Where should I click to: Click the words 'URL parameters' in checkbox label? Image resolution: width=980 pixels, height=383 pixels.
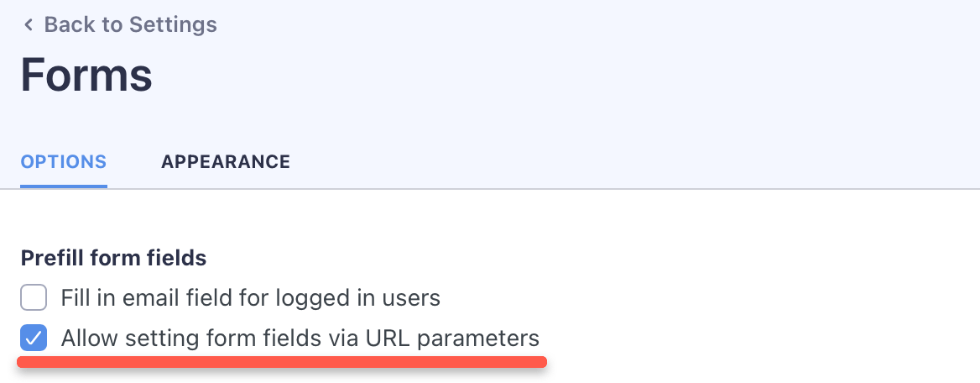click(452, 339)
